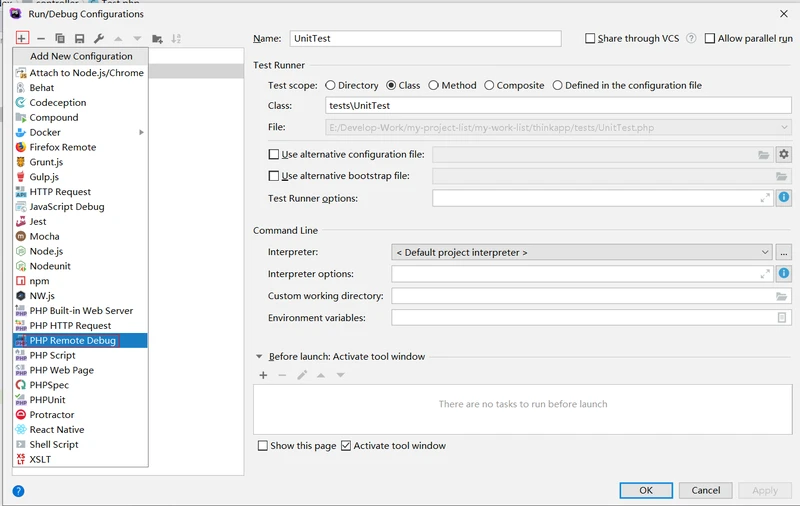This screenshot has width=800, height=506.
Task: Select the Method test scope radio button
Action: (x=433, y=85)
